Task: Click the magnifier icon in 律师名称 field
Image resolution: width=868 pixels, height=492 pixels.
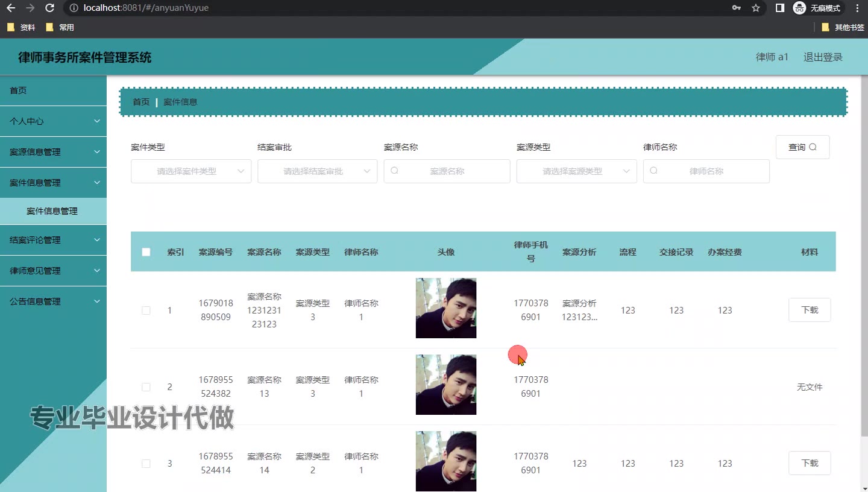Action: pyautogui.click(x=653, y=171)
